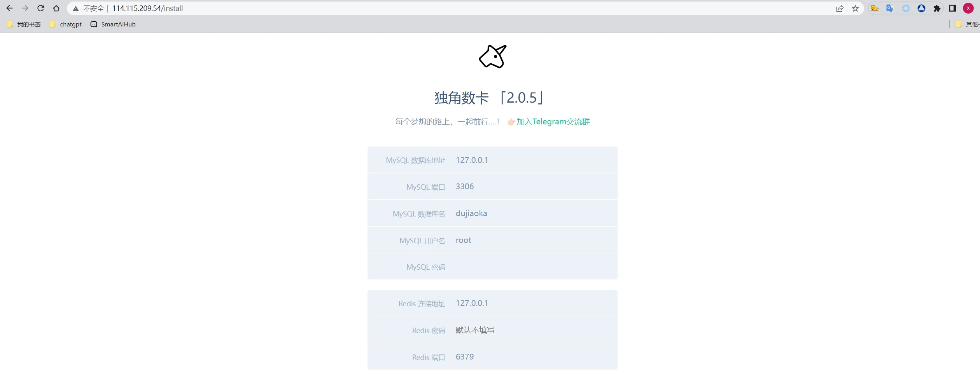980x370 pixels.
Task: Open the Extensions puzzle piece menu
Action: pos(937,8)
